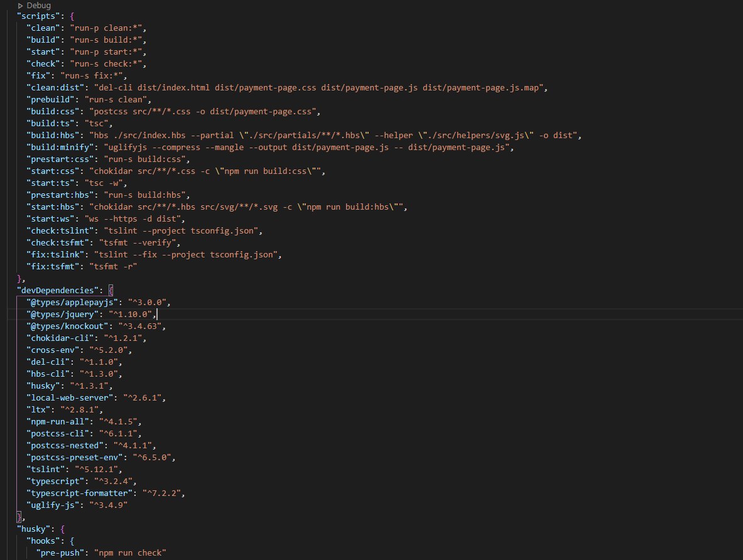Screen dimensions: 743x560
Task: Click the top-level "husky" config key
Action: pos(34,529)
